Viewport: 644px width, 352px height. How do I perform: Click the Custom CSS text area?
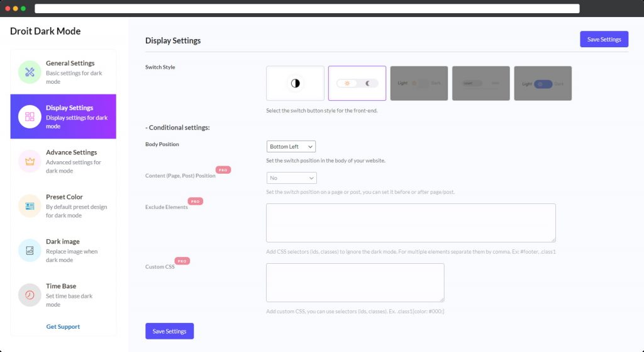coord(355,283)
